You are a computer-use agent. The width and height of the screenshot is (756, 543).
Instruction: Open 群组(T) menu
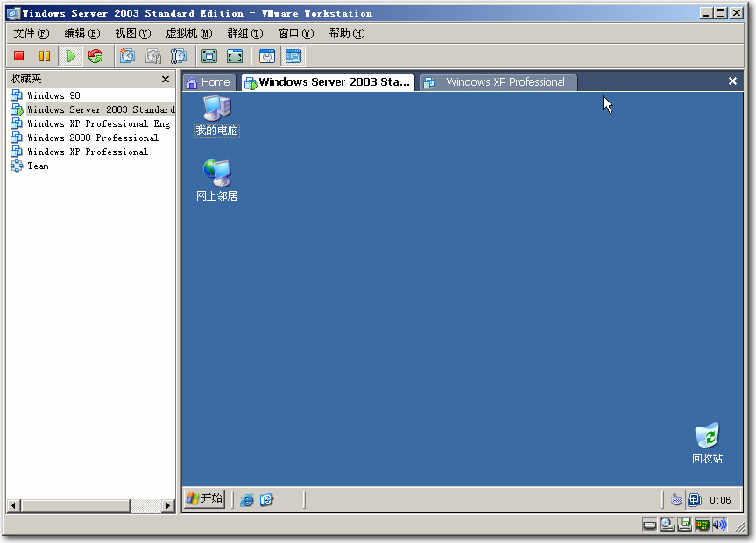point(245,32)
